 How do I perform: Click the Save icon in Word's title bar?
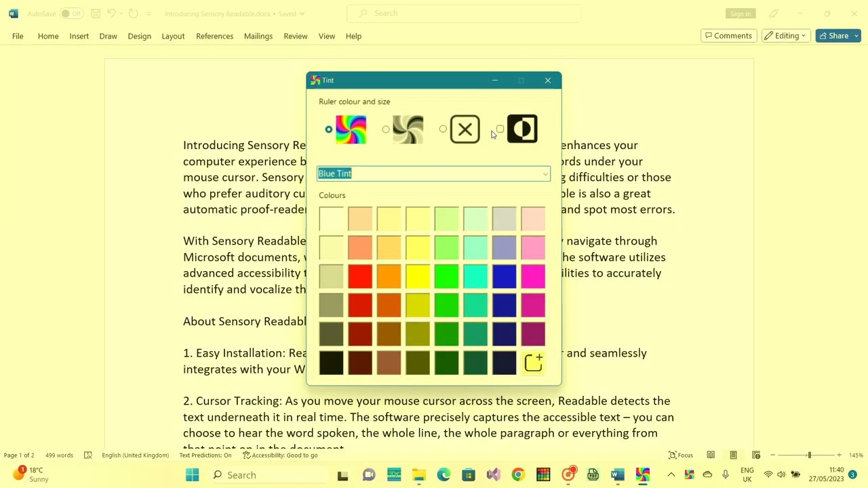(96, 14)
